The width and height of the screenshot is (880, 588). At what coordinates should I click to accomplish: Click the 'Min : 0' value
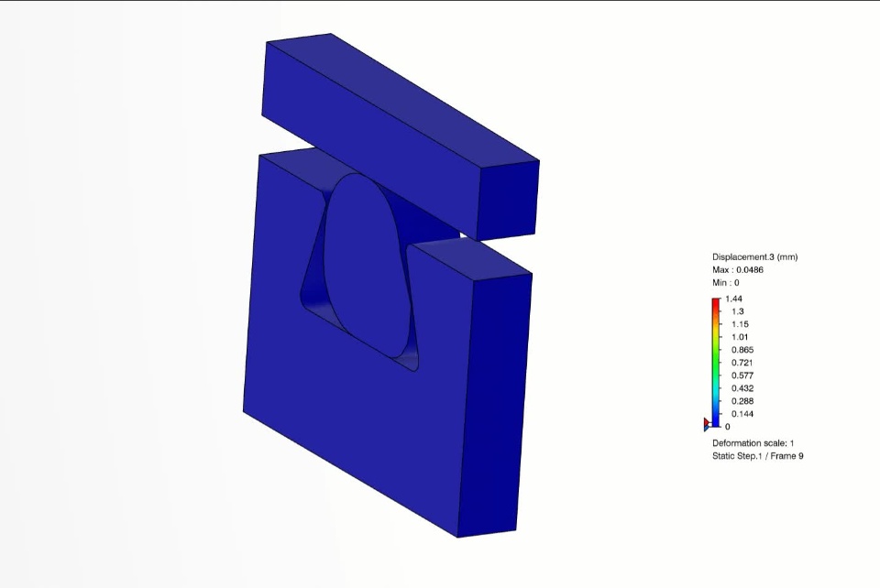coord(726,282)
